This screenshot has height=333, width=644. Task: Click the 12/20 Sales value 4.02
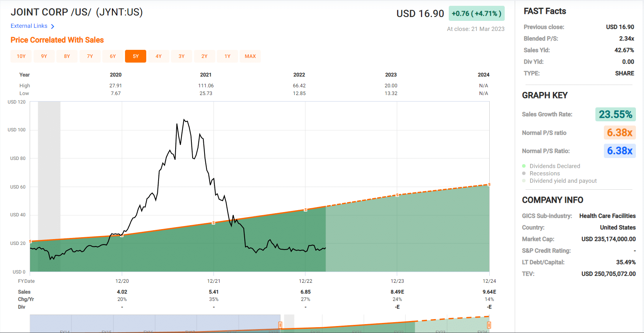[x=122, y=292]
